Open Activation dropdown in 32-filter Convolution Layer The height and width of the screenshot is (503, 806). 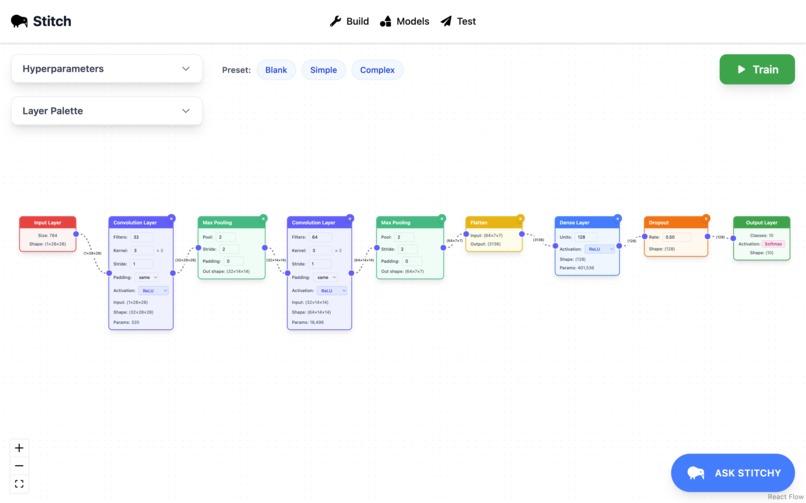pos(153,291)
